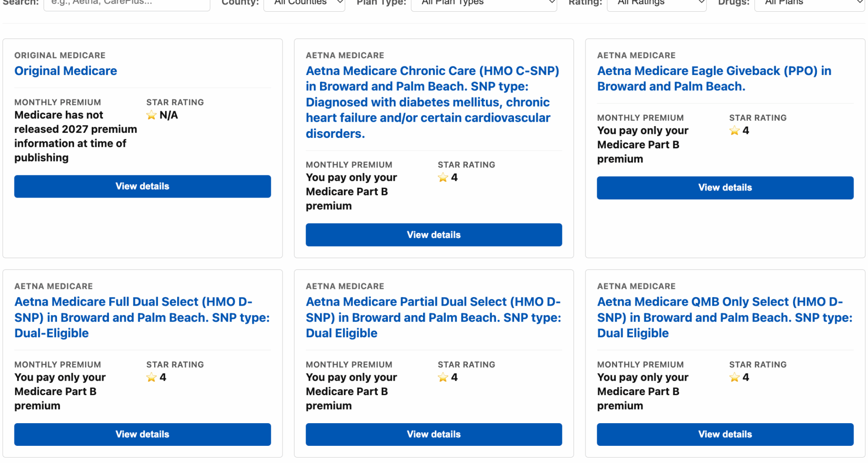Screen dimensions: 868x463
Task: Click the star icon on the QMB Only Select card
Action: point(735,378)
